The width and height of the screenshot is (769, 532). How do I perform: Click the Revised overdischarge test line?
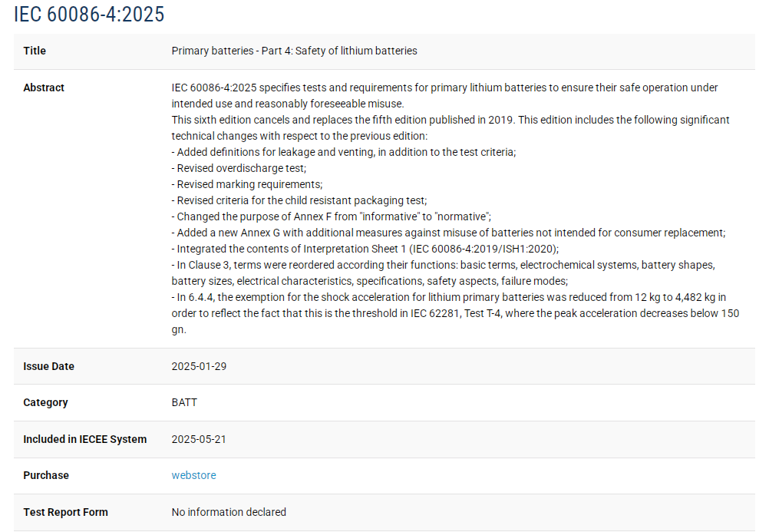point(241,168)
